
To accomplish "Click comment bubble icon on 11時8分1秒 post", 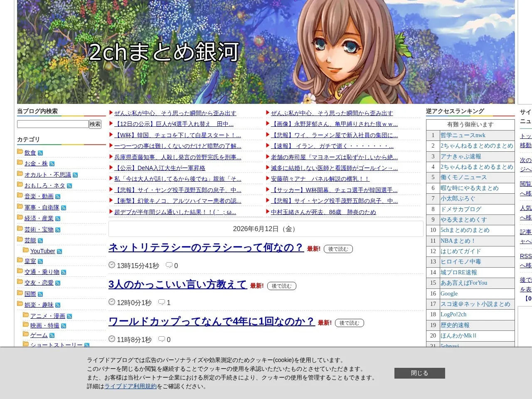I will [162, 339].
